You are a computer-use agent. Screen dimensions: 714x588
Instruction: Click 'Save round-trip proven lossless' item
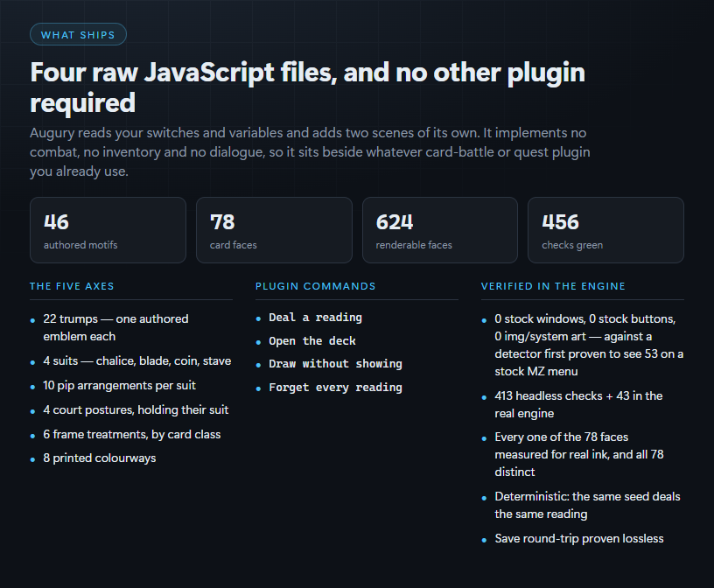point(579,539)
